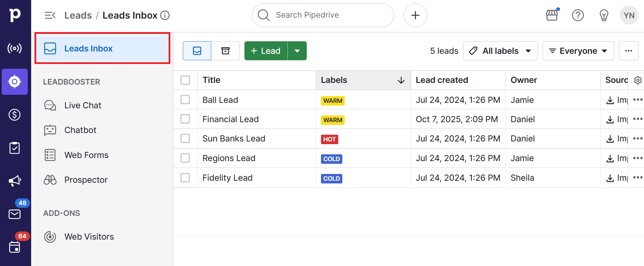
Task: Switch to the archive view icon button
Action: coord(226,51)
